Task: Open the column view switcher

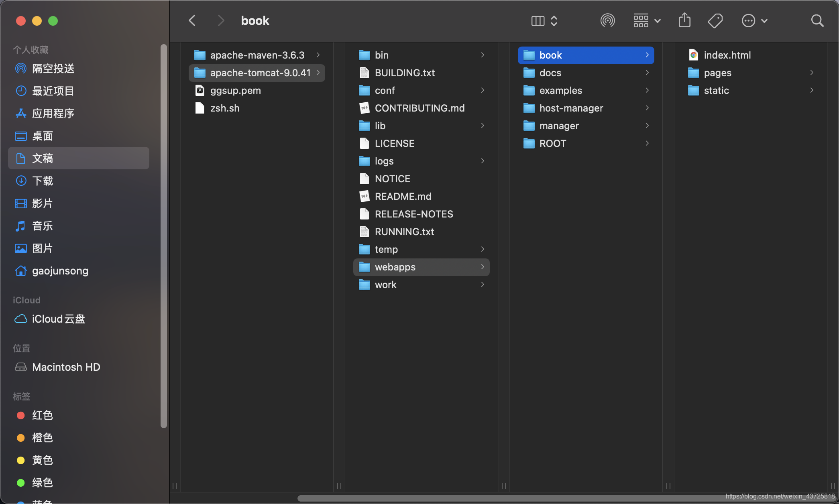Action: tap(544, 20)
